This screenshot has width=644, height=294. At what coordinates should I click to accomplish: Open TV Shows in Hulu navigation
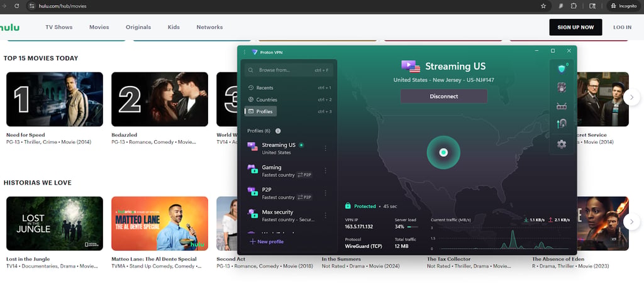(x=58, y=27)
